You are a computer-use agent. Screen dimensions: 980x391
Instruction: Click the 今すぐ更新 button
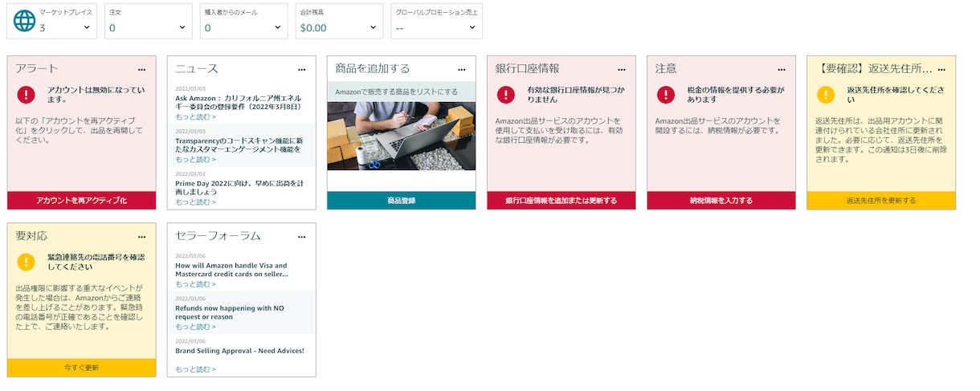click(81, 368)
